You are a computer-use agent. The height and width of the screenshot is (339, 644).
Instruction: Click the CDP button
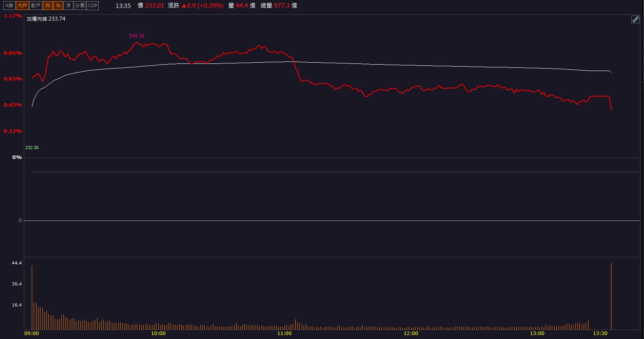pos(92,6)
